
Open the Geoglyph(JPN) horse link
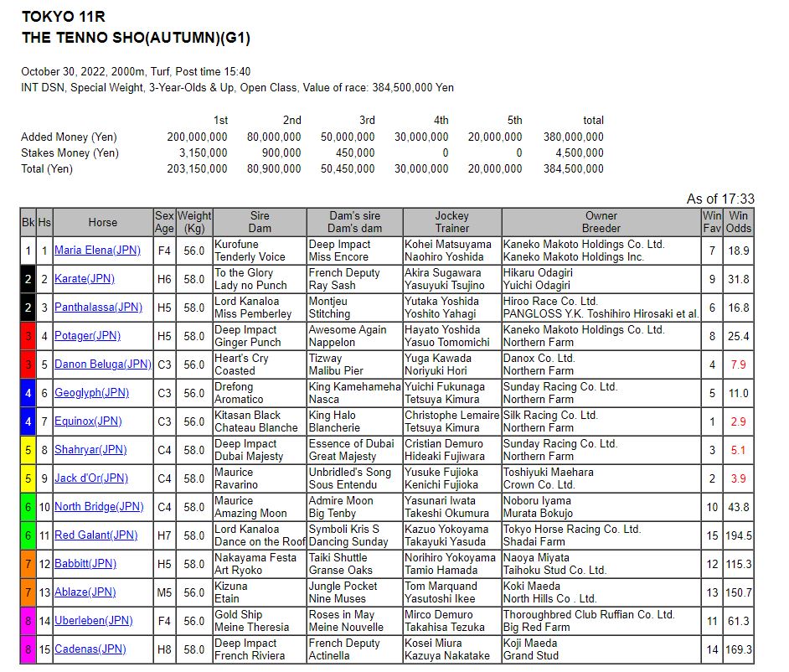click(x=91, y=393)
